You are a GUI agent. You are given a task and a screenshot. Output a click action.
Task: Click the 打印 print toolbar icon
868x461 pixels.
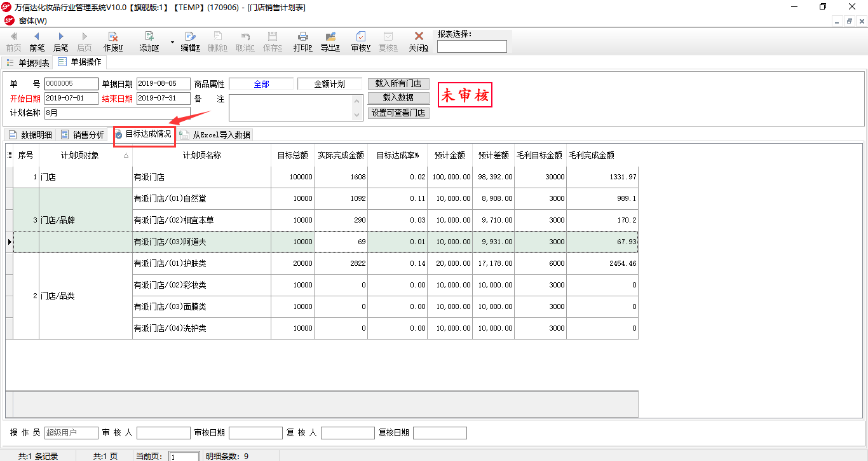303,41
